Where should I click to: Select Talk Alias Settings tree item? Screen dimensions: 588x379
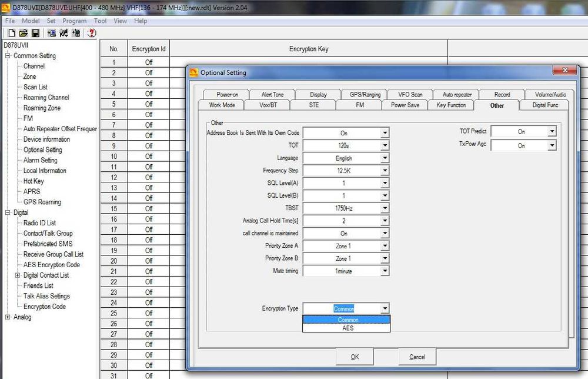[x=46, y=296]
